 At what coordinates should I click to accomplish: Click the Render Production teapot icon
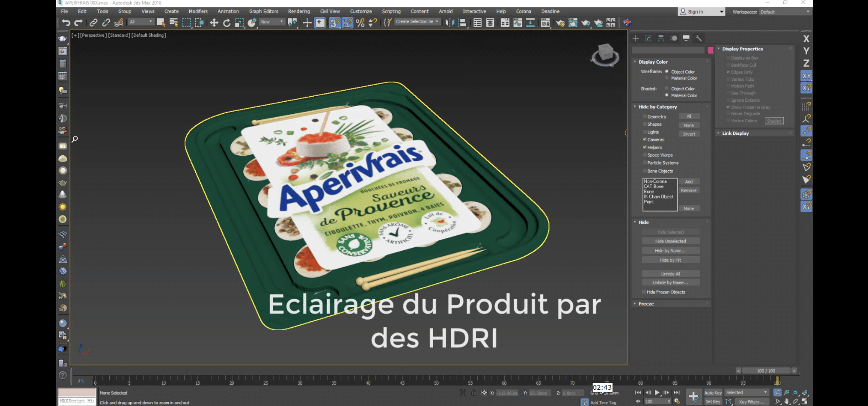pos(586,23)
